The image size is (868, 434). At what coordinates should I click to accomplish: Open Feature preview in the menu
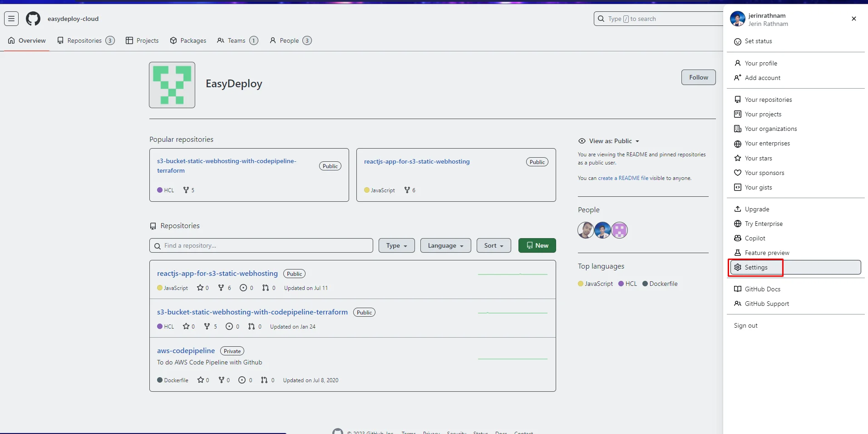(795, 253)
